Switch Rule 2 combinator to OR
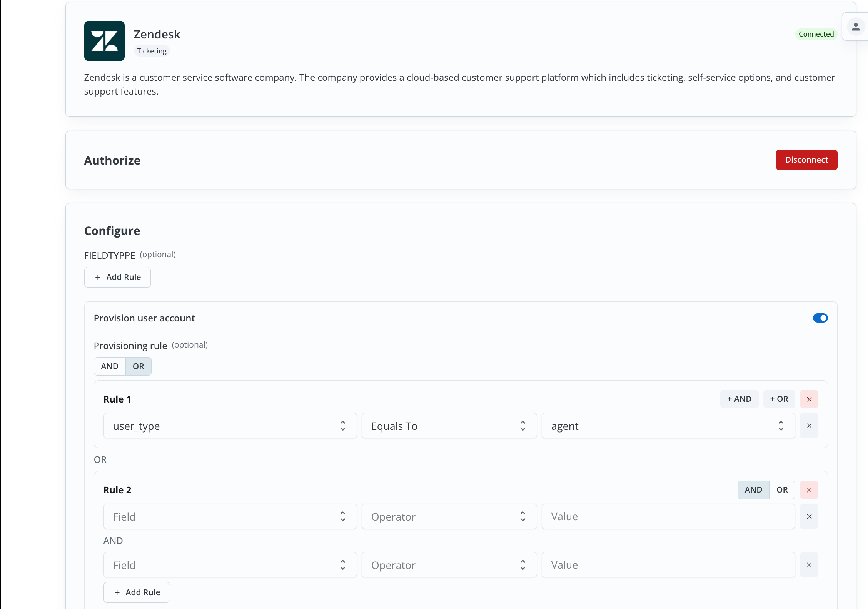The image size is (868, 609). click(782, 490)
